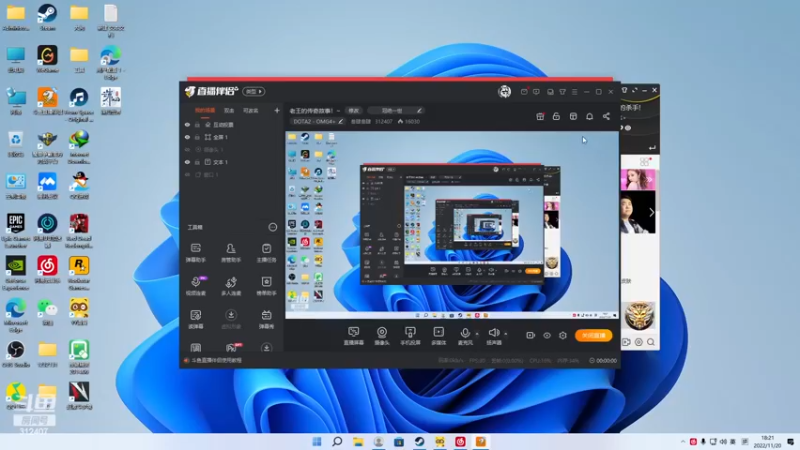Open OBS Studio desktop shortcut
Screen dimensions: 800x450
(16, 354)
